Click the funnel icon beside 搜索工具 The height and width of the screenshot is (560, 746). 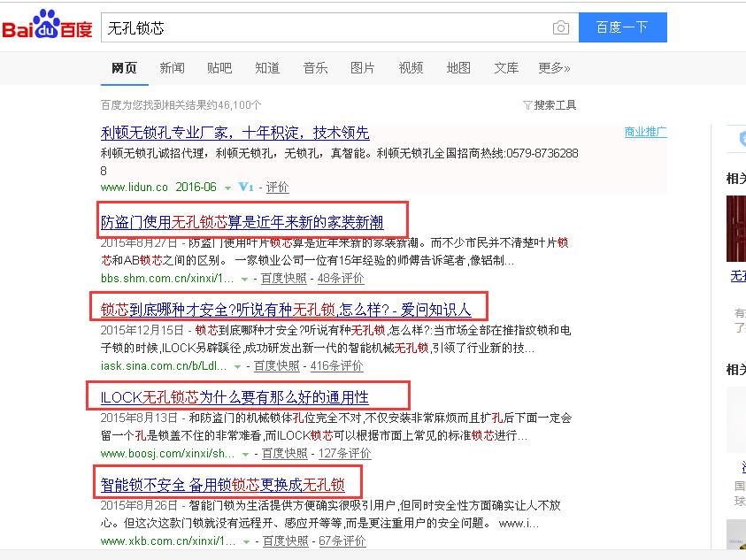tap(527, 105)
